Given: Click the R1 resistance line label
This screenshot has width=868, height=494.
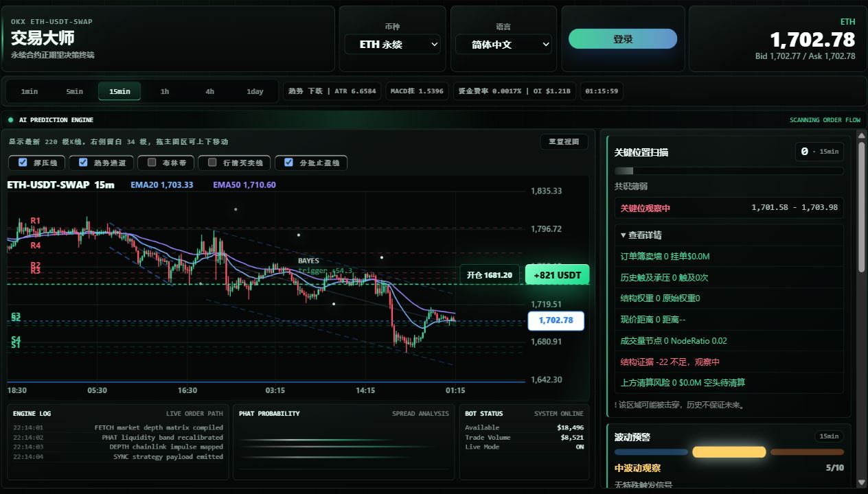Looking at the screenshot, I should [x=35, y=220].
